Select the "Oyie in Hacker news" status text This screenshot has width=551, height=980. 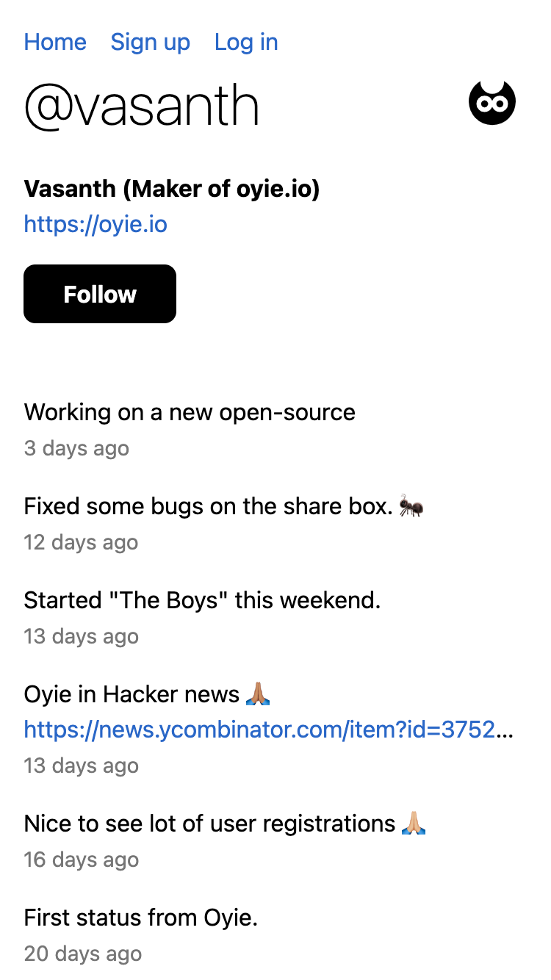(x=132, y=694)
